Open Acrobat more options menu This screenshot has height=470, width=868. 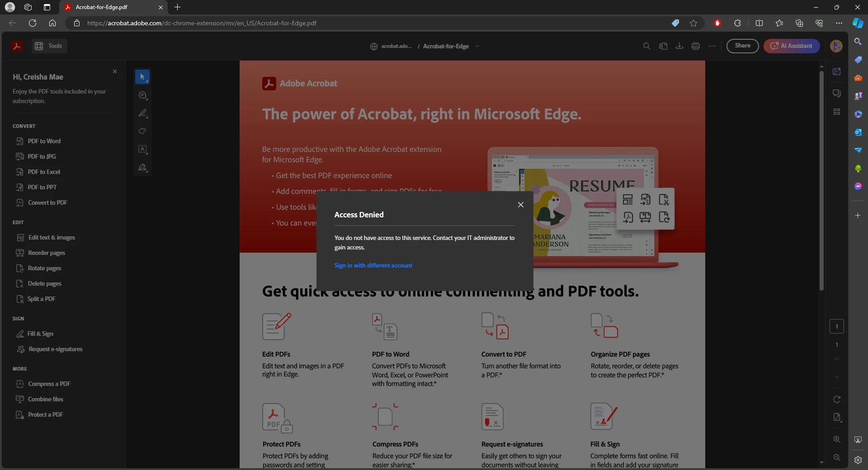(712, 46)
